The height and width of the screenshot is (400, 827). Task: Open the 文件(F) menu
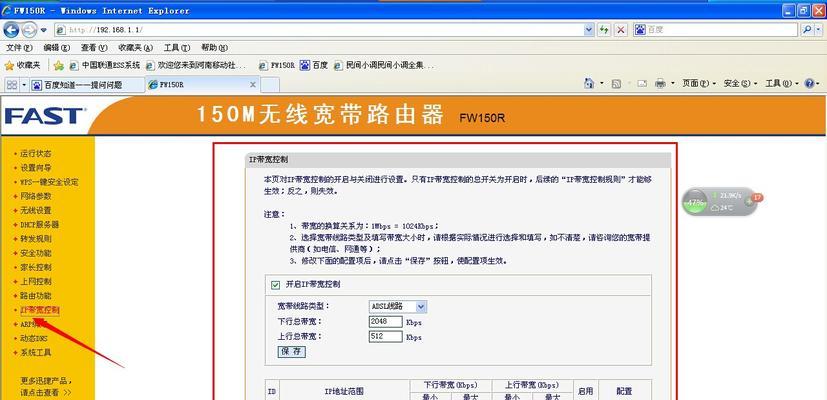[19, 47]
